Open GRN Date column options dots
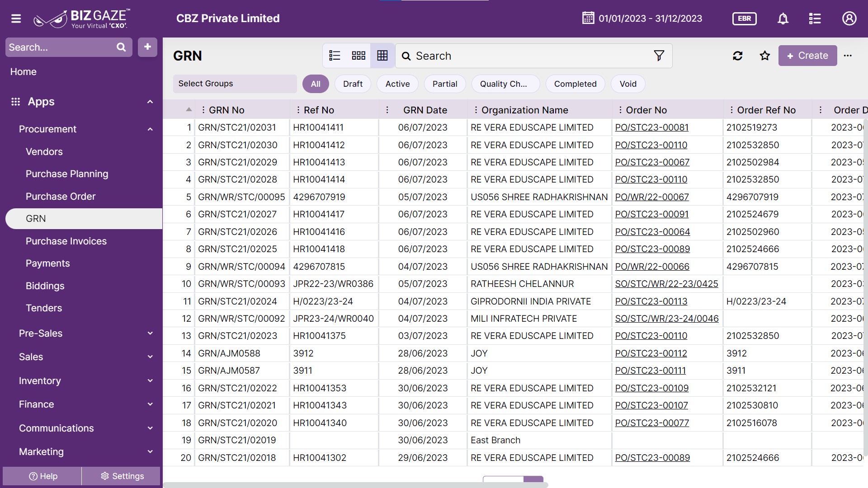868x488 pixels. tap(387, 110)
